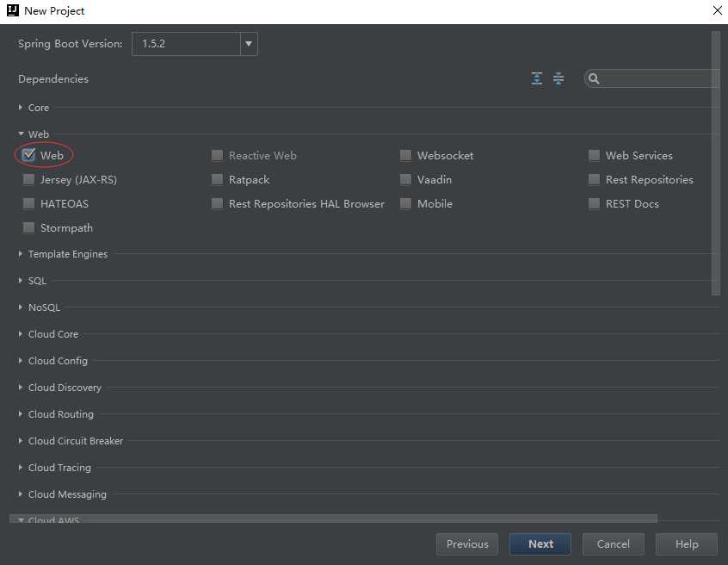Check the Rest Repositories checkbox

(594, 179)
